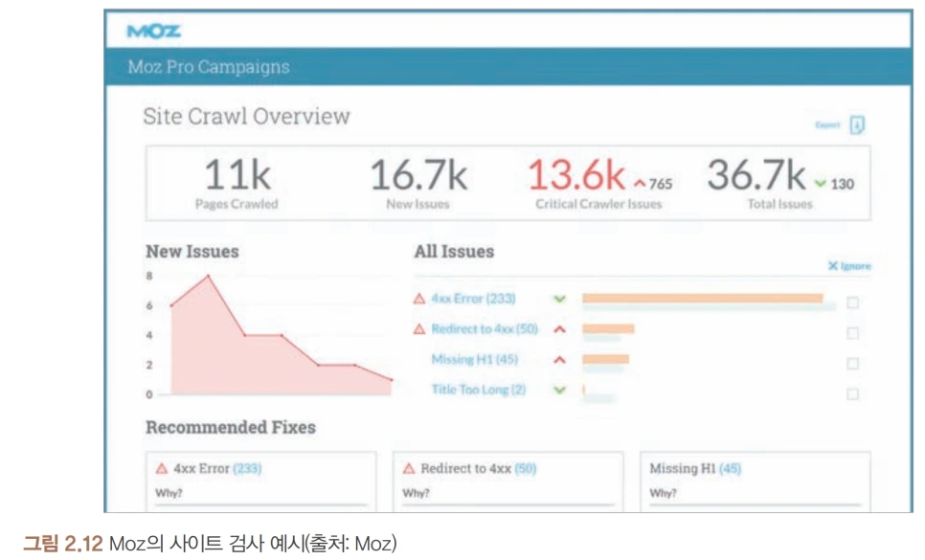Expand Why? under the Redirect to 4xx card

tap(416, 493)
